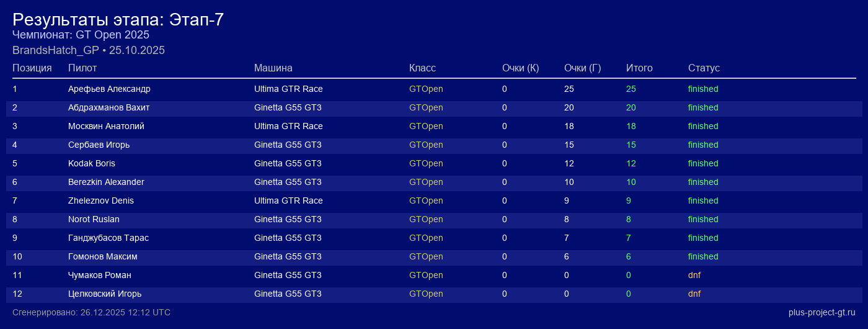
Task: Click the 'Позиция' column header
Action: pos(32,68)
